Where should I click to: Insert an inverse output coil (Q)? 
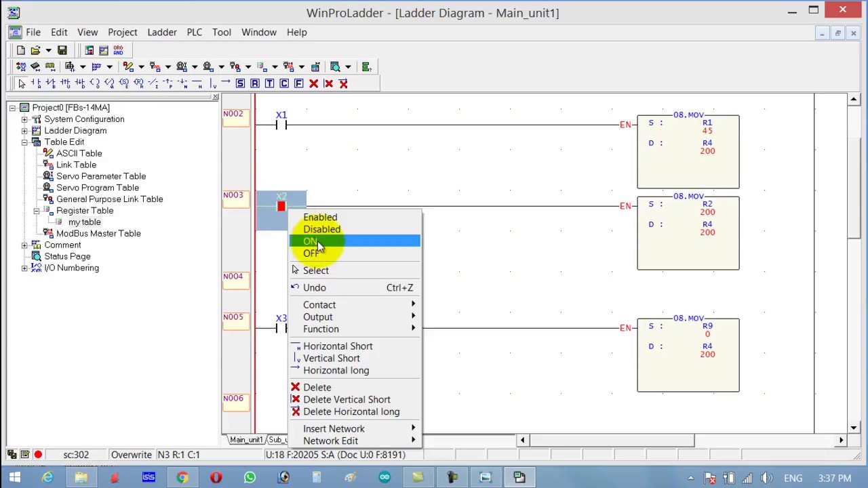[x=109, y=83]
